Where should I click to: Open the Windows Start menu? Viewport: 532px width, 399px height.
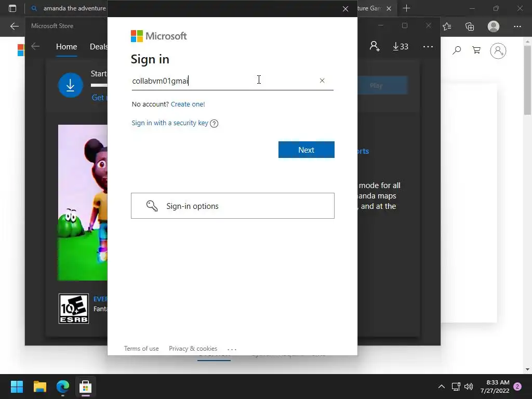pyautogui.click(x=17, y=387)
